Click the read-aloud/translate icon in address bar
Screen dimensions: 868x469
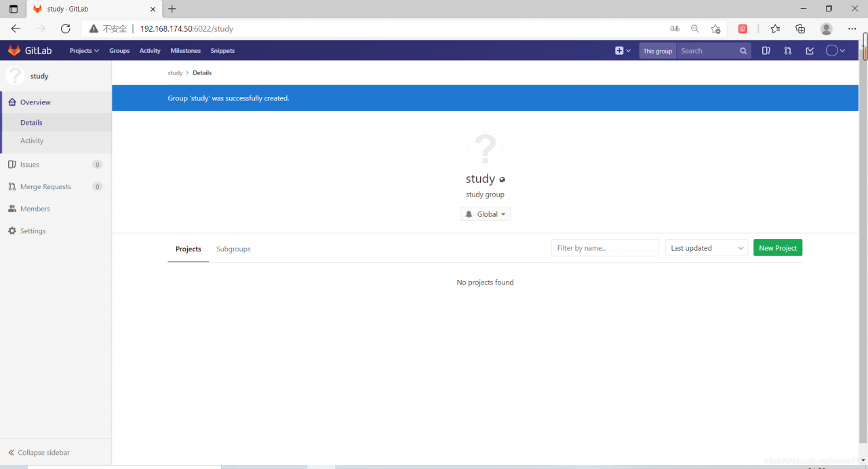click(674, 28)
